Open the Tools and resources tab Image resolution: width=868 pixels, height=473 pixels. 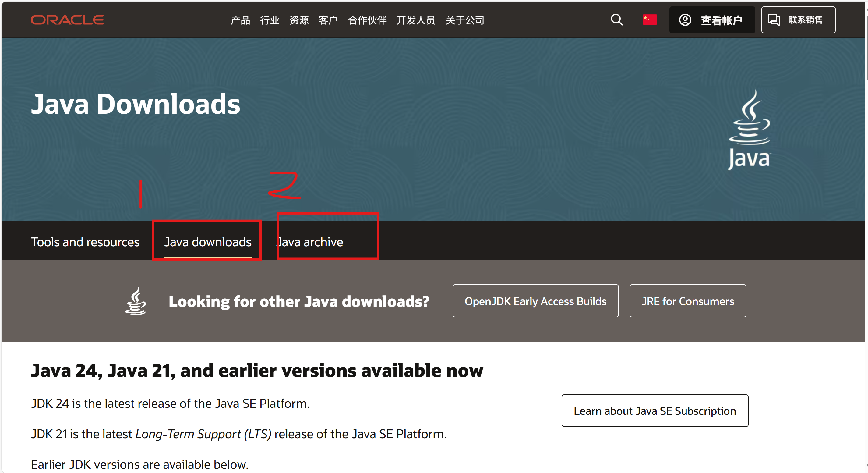tap(85, 242)
